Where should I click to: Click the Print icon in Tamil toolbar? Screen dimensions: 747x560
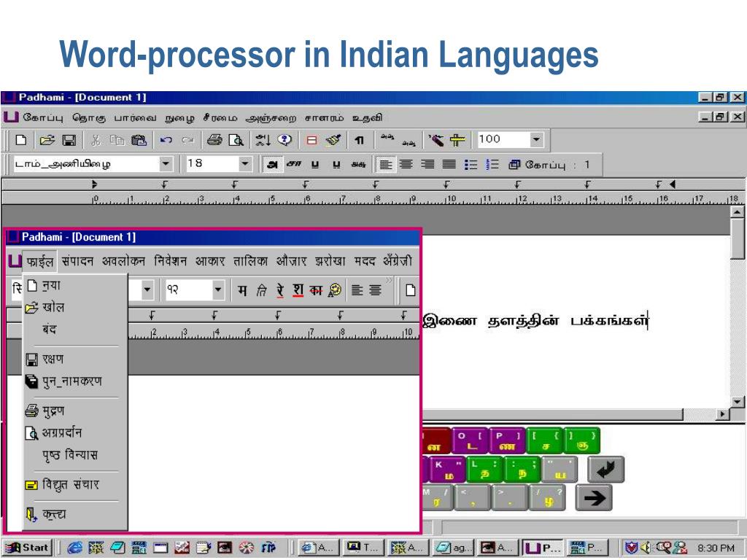pos(214,140)
